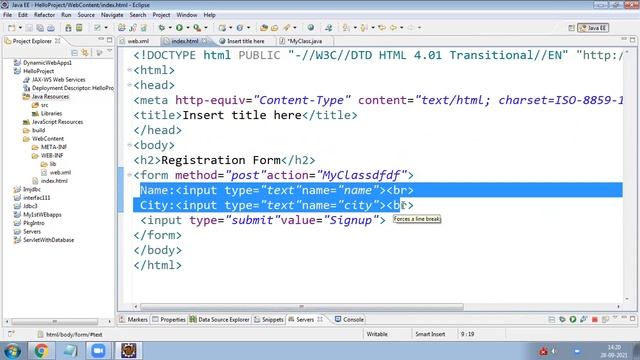Click Start server green icon in Servers view
This screenshot has width=640, height=360.
pyautogui.click(x=573, y=319)
